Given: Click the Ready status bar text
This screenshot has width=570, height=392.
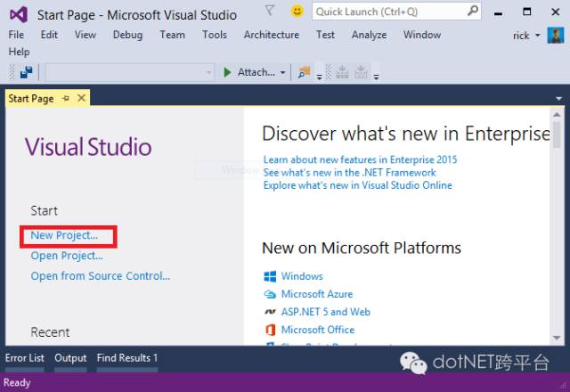Looking at the screenshot, I should [17, 382].
